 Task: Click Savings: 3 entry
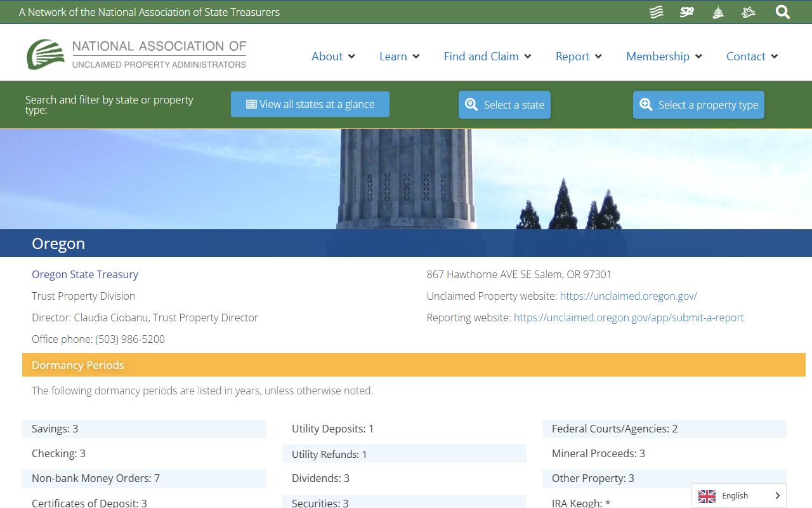144,429
